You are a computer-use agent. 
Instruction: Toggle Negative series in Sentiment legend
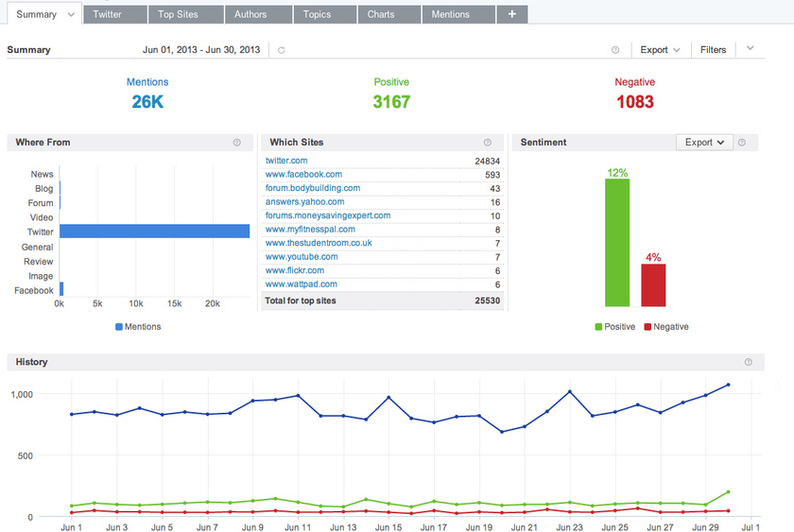[x=666, y=327]
